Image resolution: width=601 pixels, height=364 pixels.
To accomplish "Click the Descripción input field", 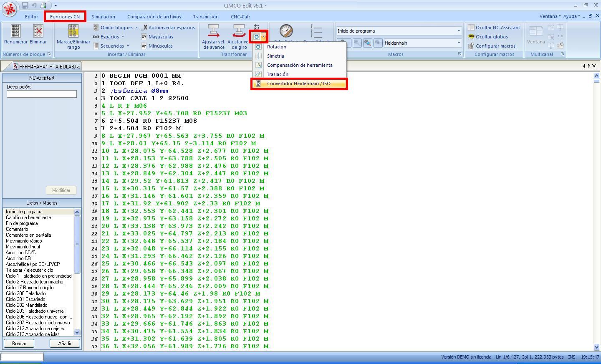I will (42, 94).
